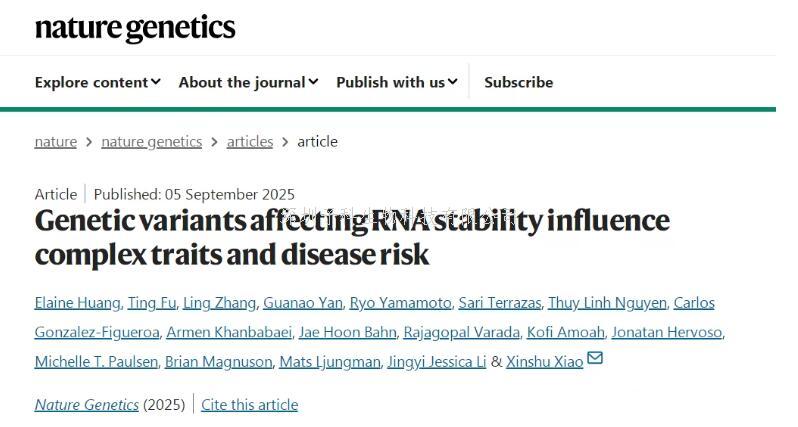Click the Subscribe link
Screen dimensions: 798x427
click(518, 82)
